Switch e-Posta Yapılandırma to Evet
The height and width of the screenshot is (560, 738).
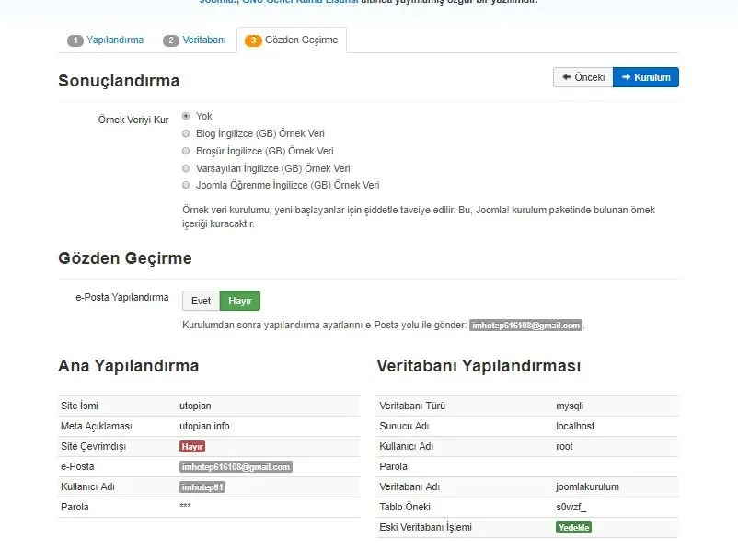pos(201,301)
